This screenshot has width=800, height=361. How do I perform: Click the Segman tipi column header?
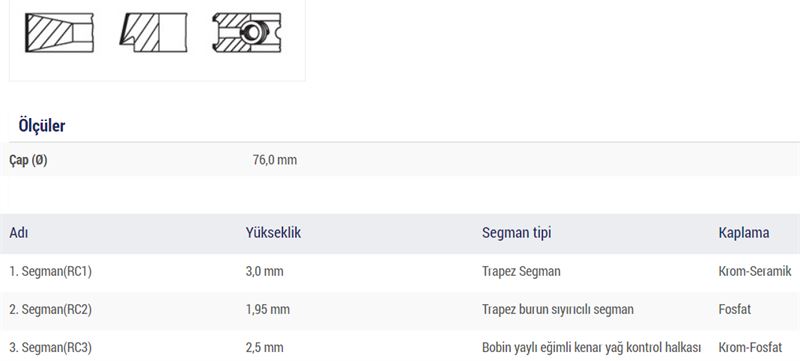click(516, 233)
